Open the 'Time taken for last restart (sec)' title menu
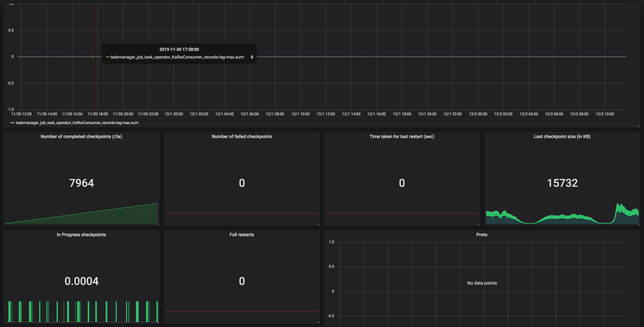Screen dimensions: 644x327 point(401,137)
